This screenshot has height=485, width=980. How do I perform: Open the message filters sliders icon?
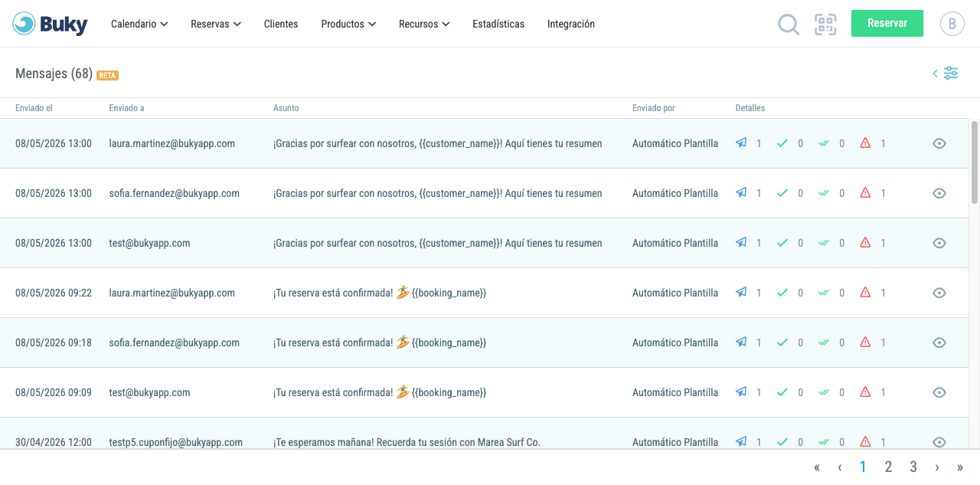951,74
